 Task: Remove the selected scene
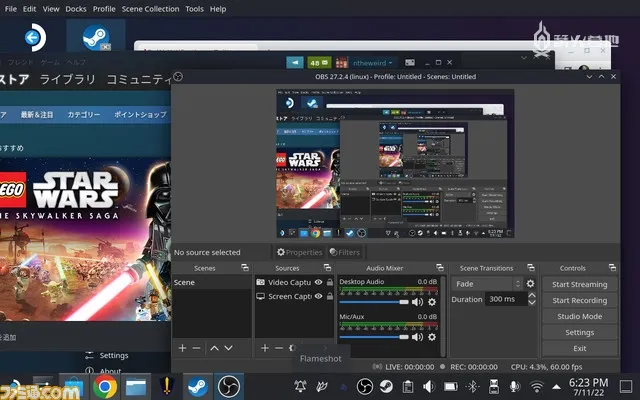coord(196,348)
